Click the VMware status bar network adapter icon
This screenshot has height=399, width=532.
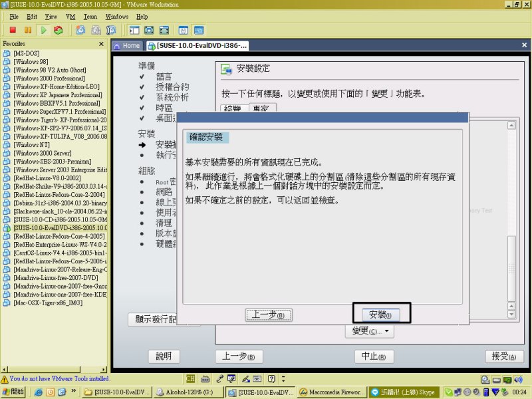pyautogui.click(x=507, y=380)
